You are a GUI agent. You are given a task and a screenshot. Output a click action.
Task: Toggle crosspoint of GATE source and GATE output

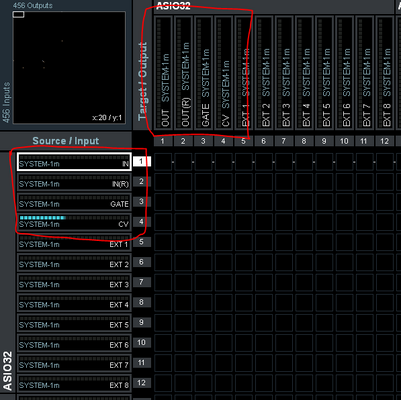203,202
